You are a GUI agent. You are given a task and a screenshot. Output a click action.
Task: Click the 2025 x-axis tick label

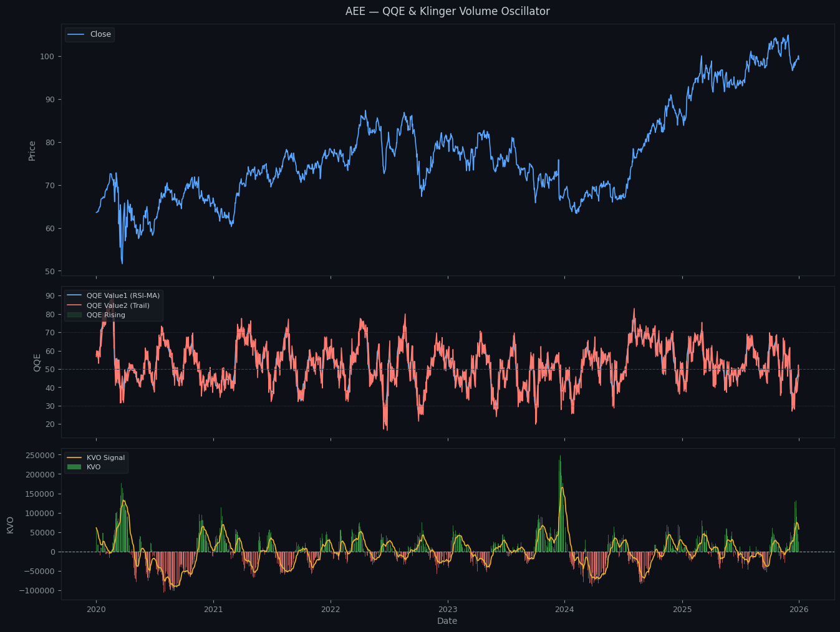(682, 609)
